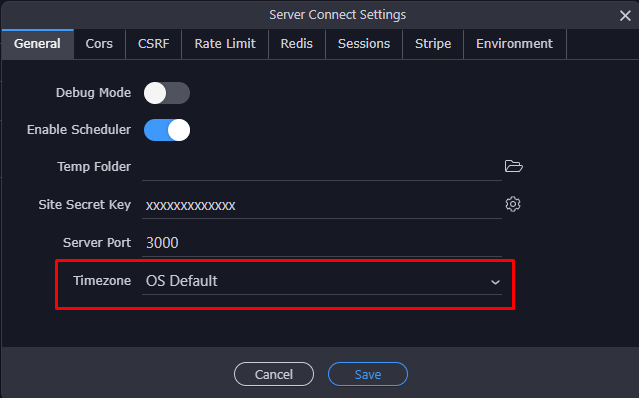Open the Stripe tab
The image size is (639, 398).
tap(433, 44)
